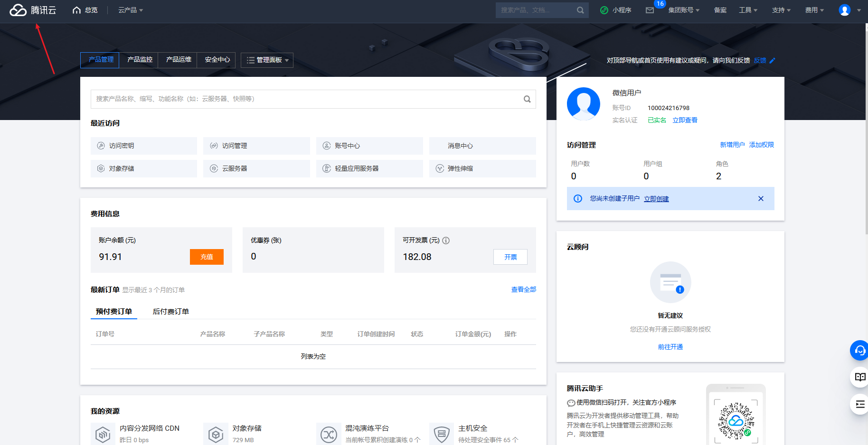Switch to the 产品监控 tab
The height and width of the screenshot is (445, 868).
138,60
